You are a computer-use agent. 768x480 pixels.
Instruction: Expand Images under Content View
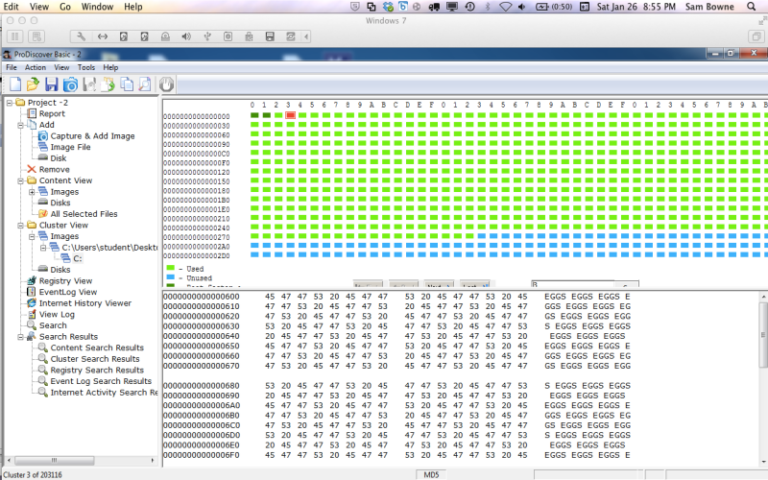tap(32, 192)
